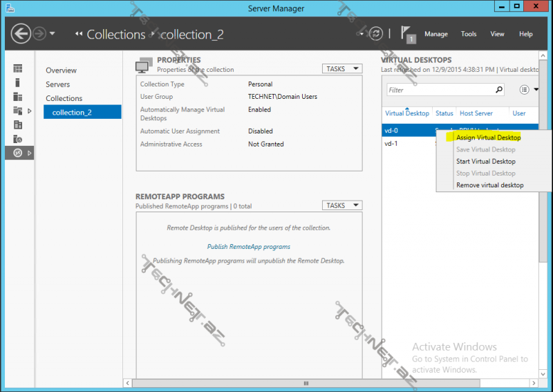Viewport: 553px width, 392px height.
Task: Click Publish RemoteApp programs link
Action: (249, 247)
